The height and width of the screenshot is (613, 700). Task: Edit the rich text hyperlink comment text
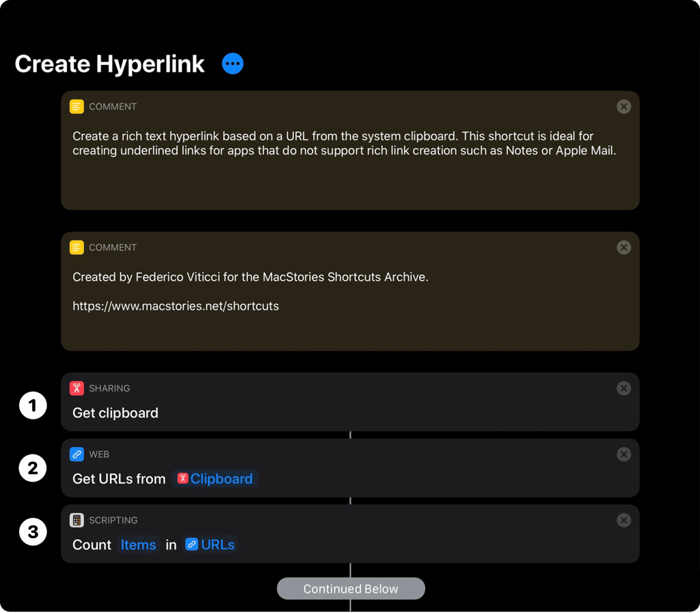[x=345, y=144]
